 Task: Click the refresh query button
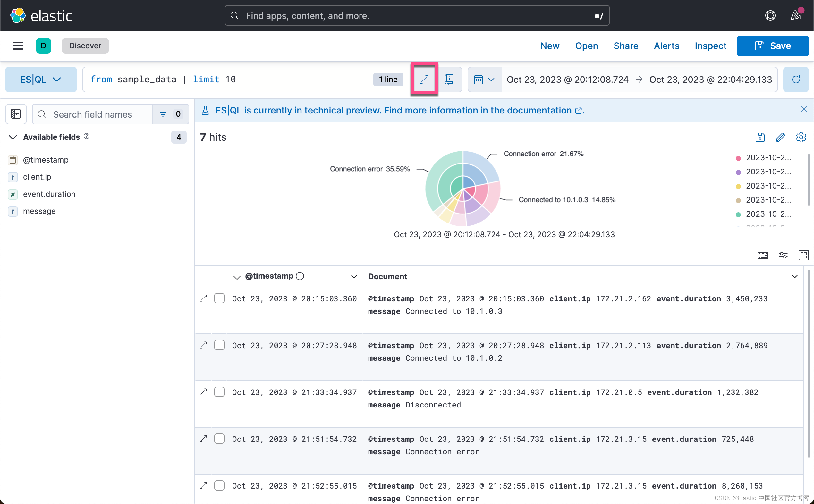coord(796,79)
